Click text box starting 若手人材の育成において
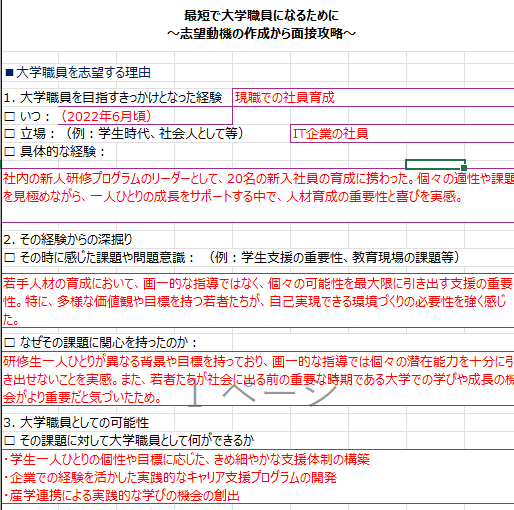Screen dimensions: 514x510 [258, 301]
